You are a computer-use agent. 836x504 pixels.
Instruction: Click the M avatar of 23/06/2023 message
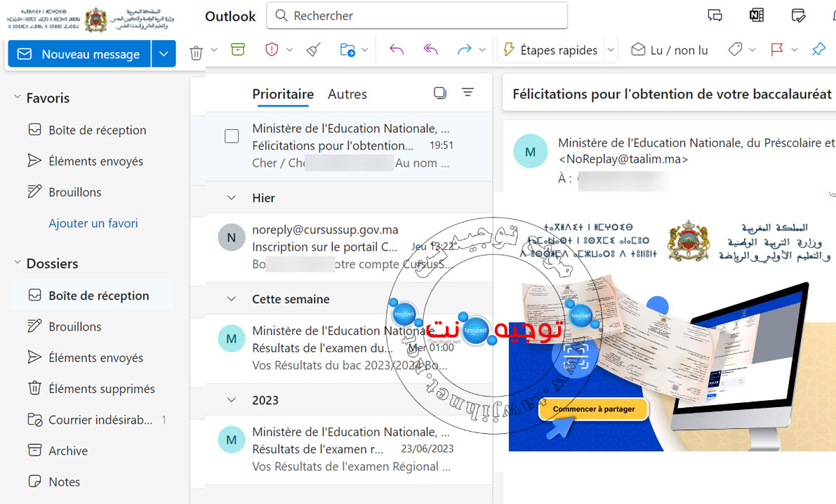click(232, 440)
